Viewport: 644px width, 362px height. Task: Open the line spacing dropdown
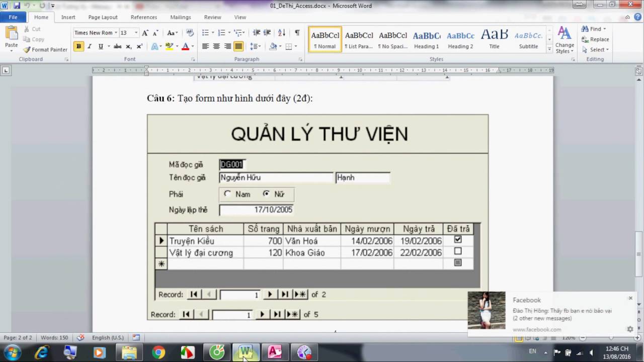pyautogui.click(x=256, y=46)
